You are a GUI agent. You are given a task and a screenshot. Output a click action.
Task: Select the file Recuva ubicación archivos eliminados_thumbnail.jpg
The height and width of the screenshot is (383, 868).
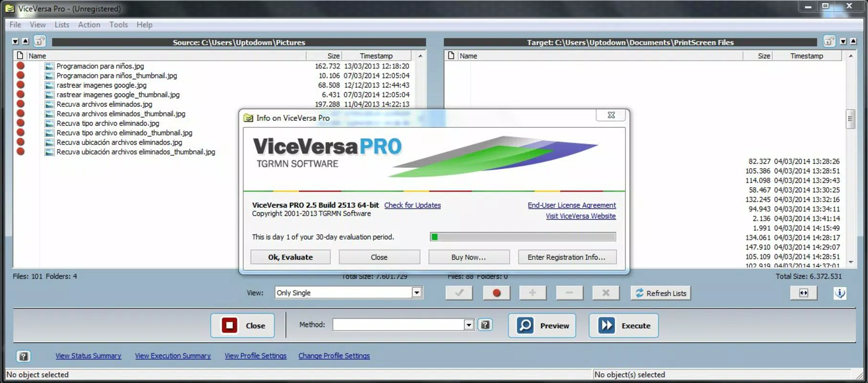[136, 152]
